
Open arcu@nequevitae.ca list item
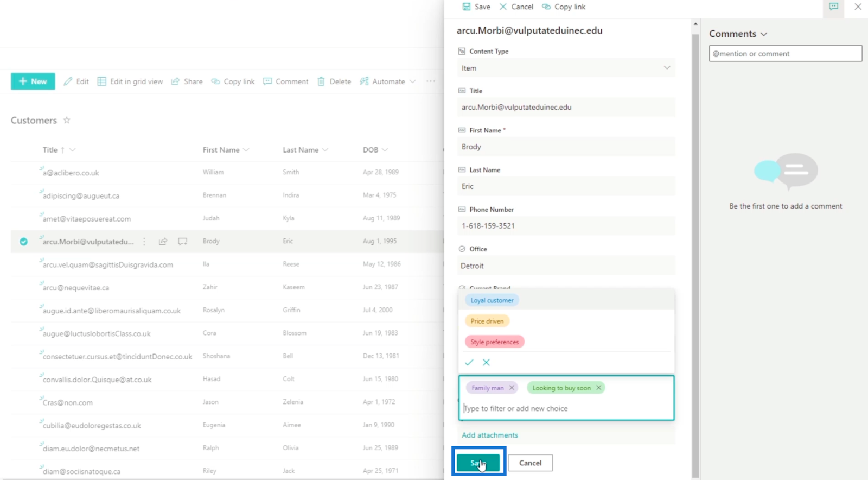pos(76,288)
